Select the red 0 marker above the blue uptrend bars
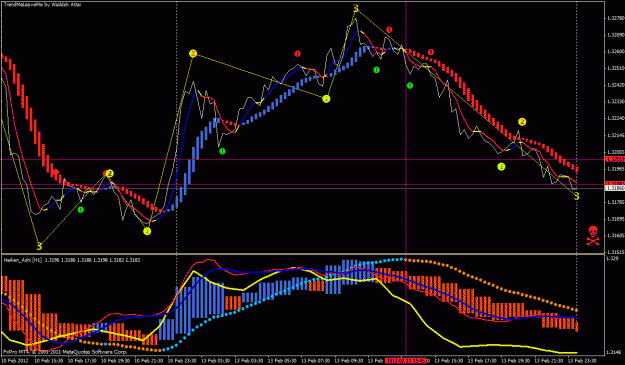 (x=297, y=53)
